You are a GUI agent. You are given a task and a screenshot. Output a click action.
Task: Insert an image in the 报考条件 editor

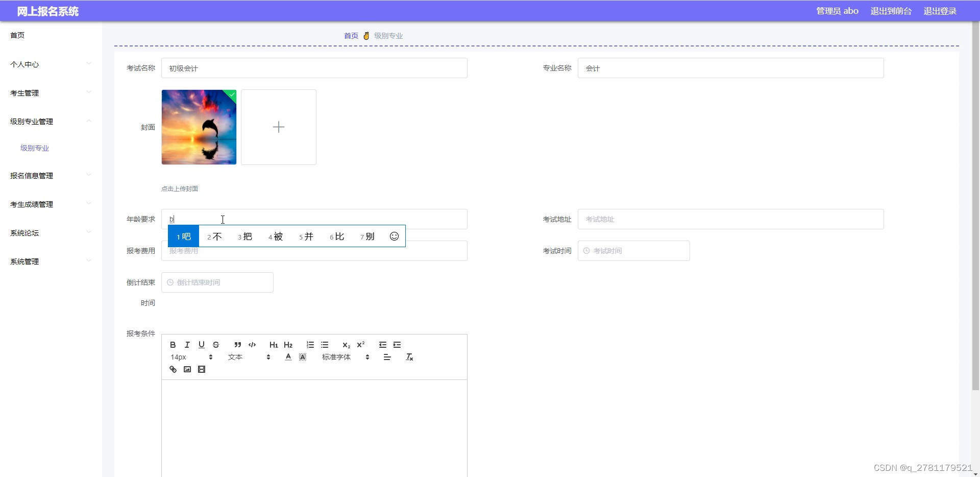(x=187, y=369)
